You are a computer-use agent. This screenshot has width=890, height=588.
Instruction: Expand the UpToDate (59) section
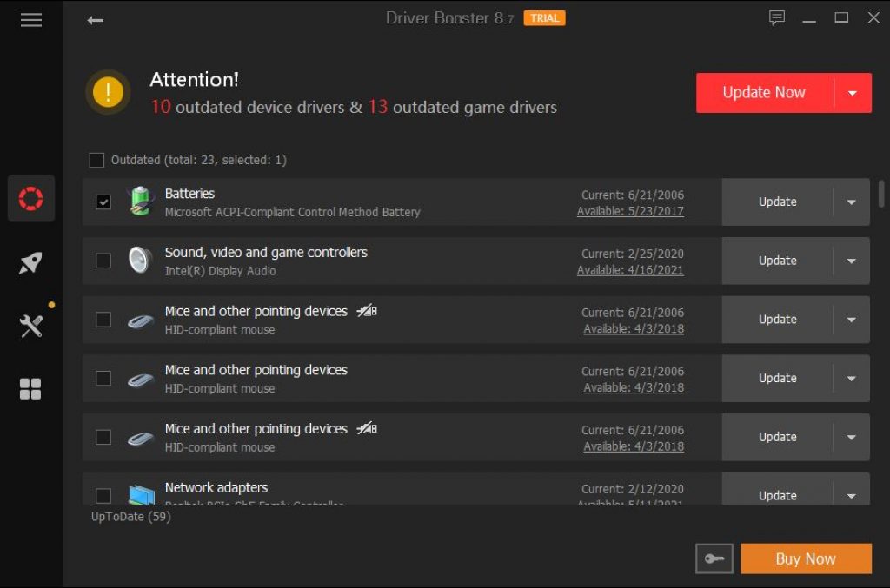[130, 517]
